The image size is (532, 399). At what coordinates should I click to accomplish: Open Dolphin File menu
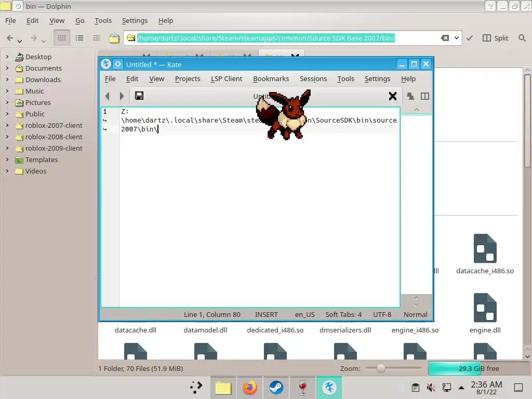click(x=10, y=21)
